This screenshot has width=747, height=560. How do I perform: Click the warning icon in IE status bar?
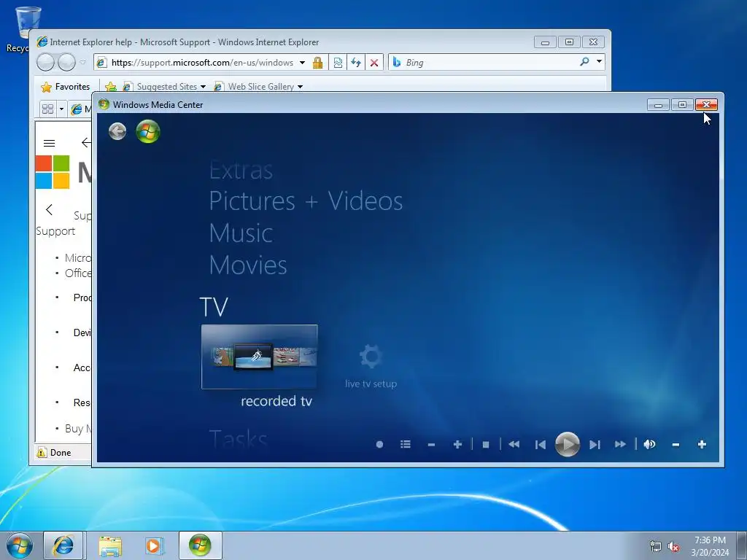coord(42,452)
